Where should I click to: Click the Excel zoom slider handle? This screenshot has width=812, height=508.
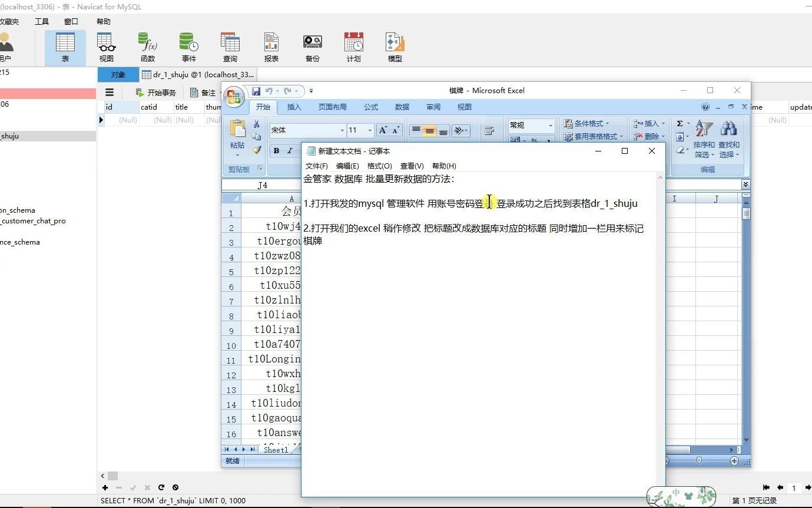(699, 461)
